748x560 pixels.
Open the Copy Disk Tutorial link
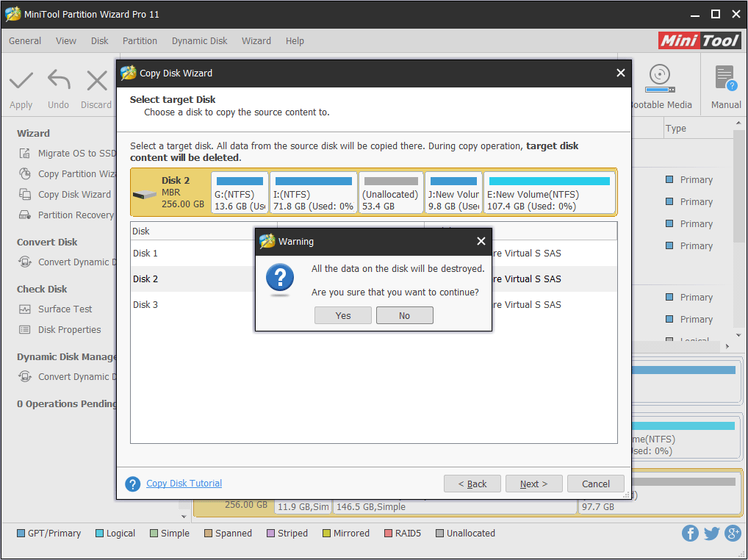pos(184,483)
